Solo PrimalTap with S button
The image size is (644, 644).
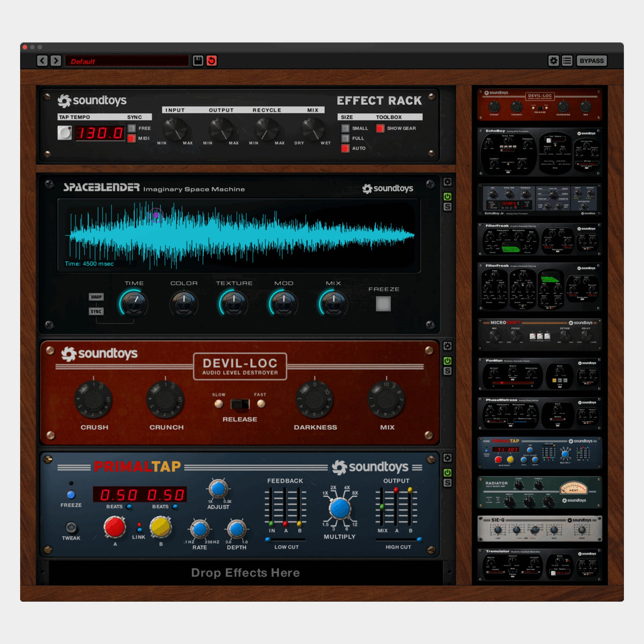click(448, 483)
